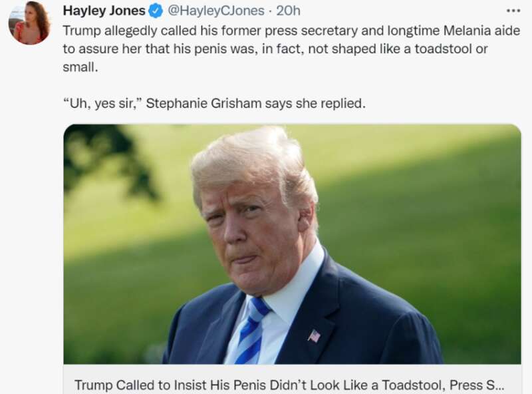Open profile via the Hayley Jones display name
The image size is (532, 394).
coord(104,11)
